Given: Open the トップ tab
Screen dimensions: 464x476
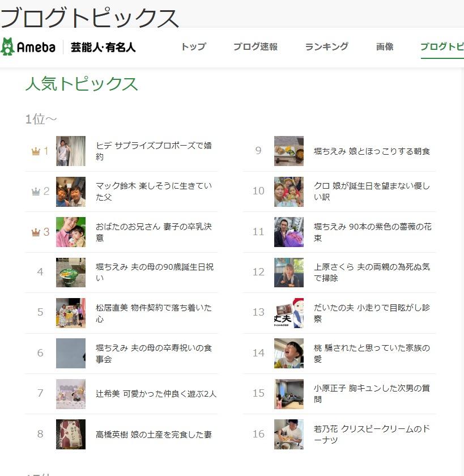Looking at the screenshot, I should tap(193, 47).
